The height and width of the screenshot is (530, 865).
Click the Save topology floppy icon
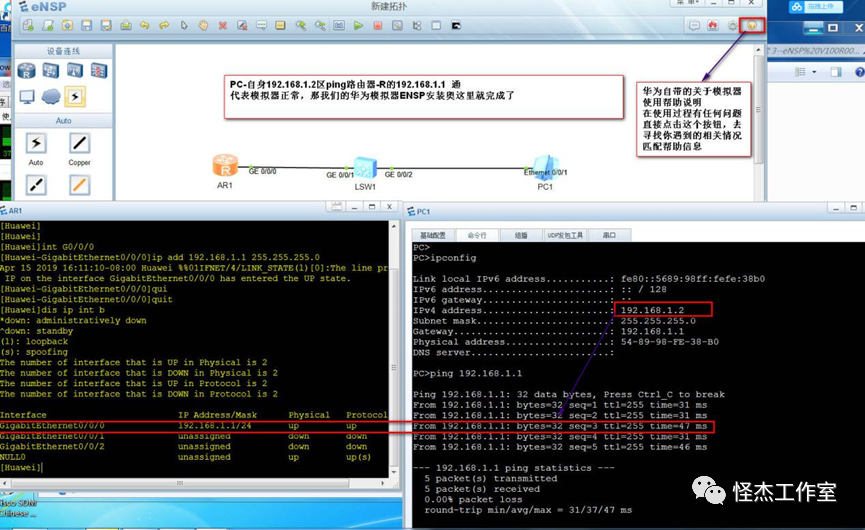(87, 25)
